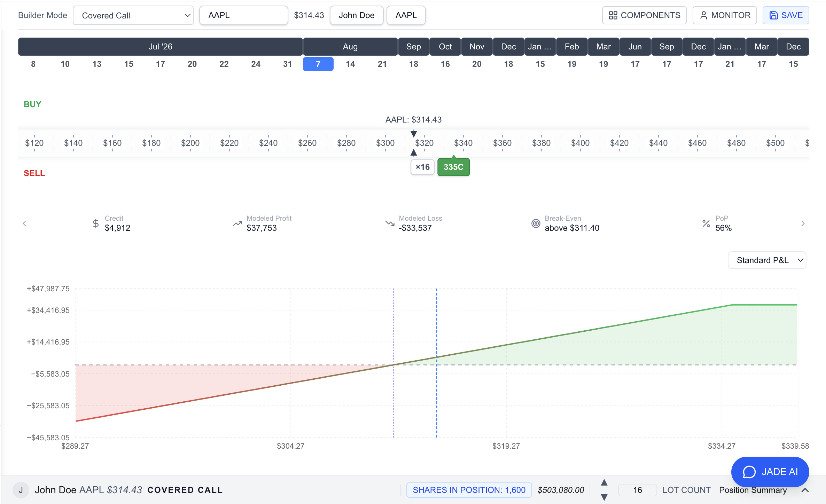
Task: Click the BUY label
Action: click(x=32, y=104)
